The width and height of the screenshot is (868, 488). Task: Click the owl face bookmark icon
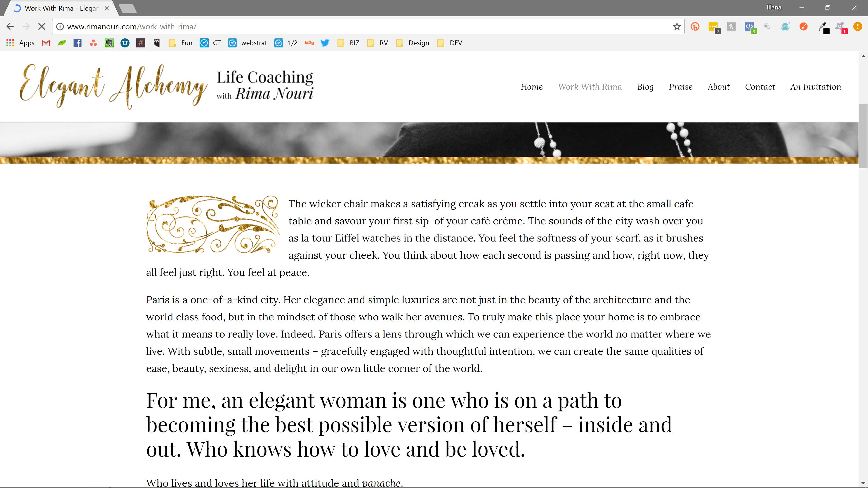click(x=157, y=43)
